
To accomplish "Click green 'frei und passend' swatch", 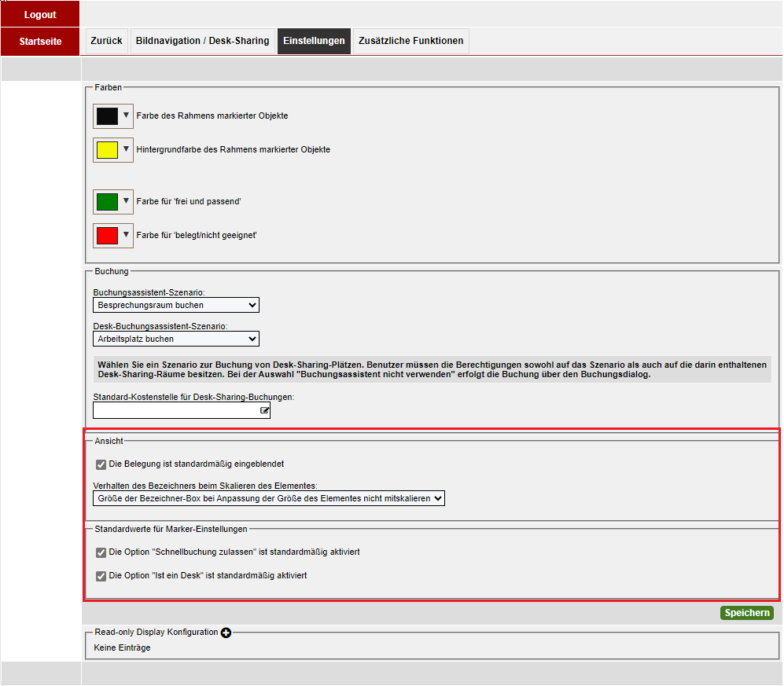I will [107, 202].
